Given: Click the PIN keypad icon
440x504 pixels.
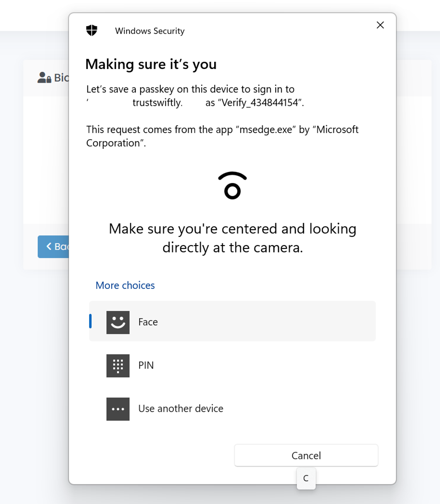Looking at the screenshot, I should [x=118, y=366].
